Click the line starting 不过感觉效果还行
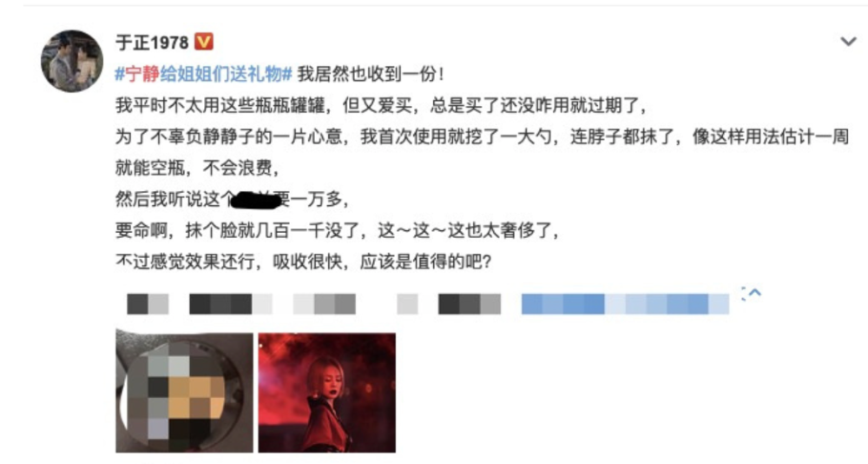 (x=303, y=261)
